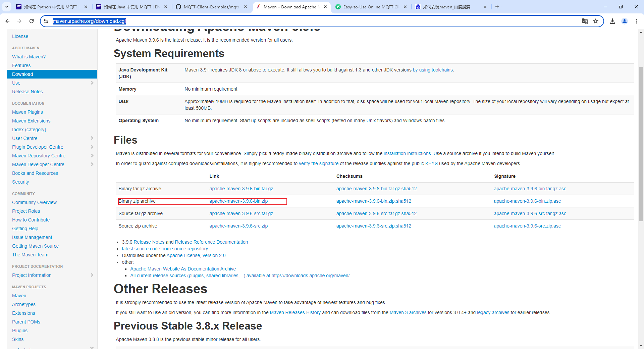Open the Maven 3 archives link

(x=408, y=312)
